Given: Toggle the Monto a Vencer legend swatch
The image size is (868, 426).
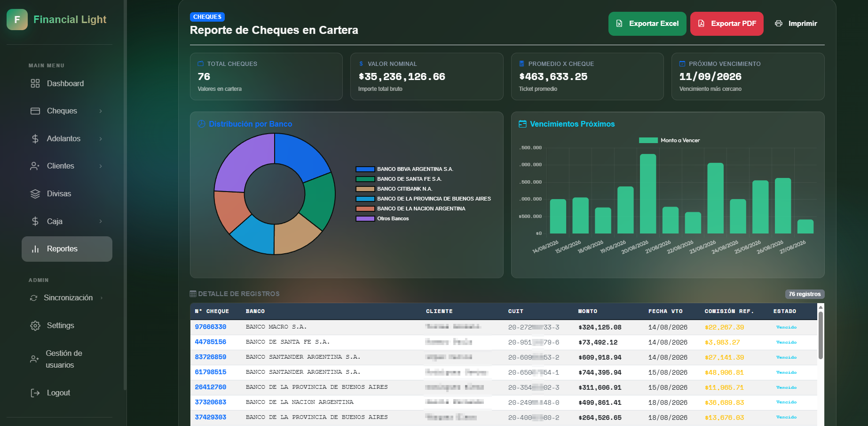Looking at the screenshot, I should click(x=648, y=140).
